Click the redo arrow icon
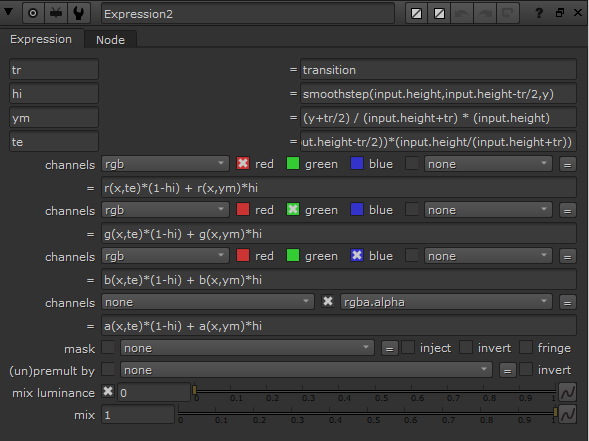Screen dimensions: 589x441 pos(485,14)
